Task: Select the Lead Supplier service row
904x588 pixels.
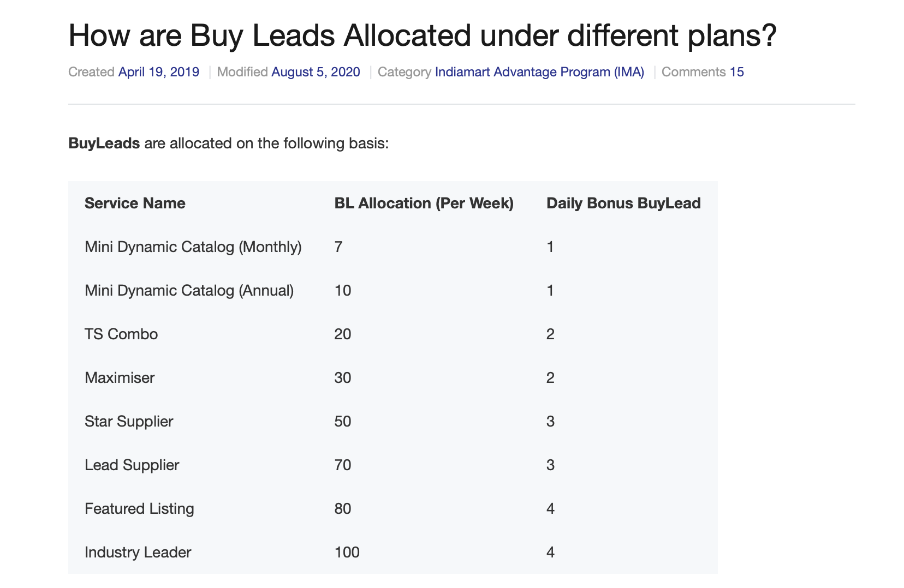Action: point(393,465)
